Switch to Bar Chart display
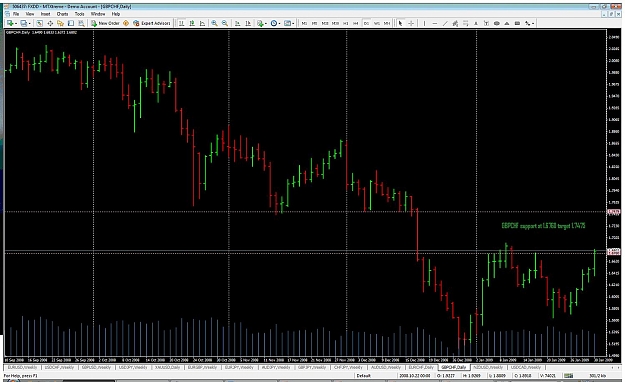The image size is (625, 382). point(181,23)
